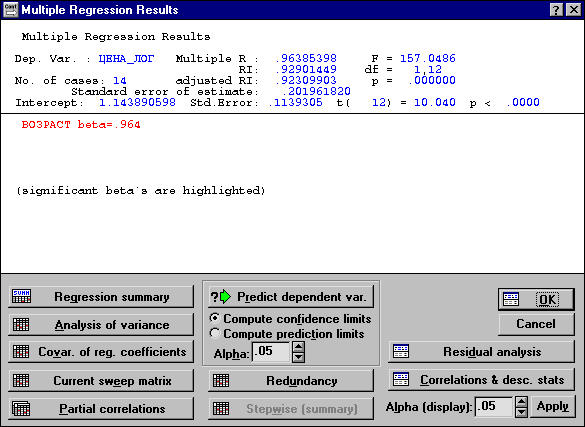Increase Alpha (display) with up arrow
Viewport: 585px width, 427px height.
(521, 401)
